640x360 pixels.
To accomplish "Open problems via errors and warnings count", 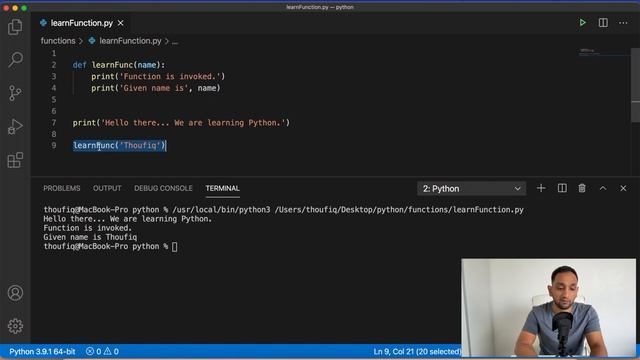I will pos(102,351).
